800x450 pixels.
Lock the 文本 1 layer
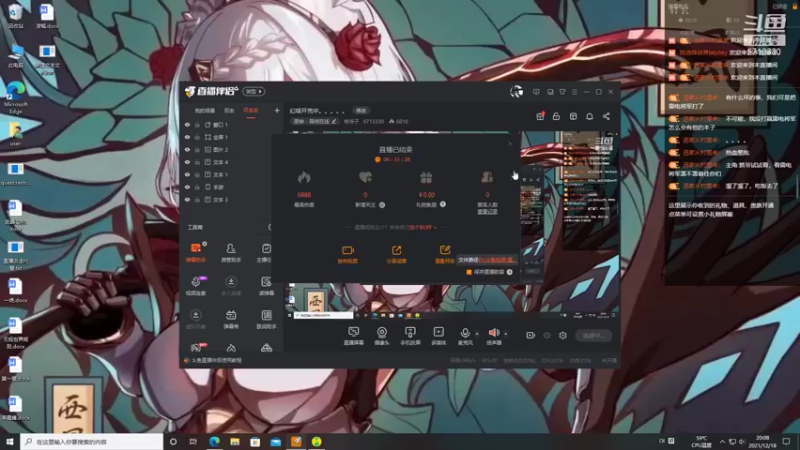pos(197,174)
